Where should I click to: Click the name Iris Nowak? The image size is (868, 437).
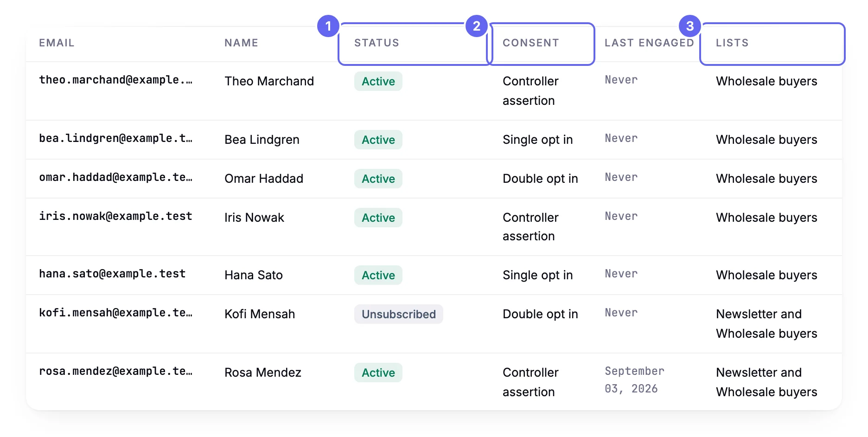[254, 218]
